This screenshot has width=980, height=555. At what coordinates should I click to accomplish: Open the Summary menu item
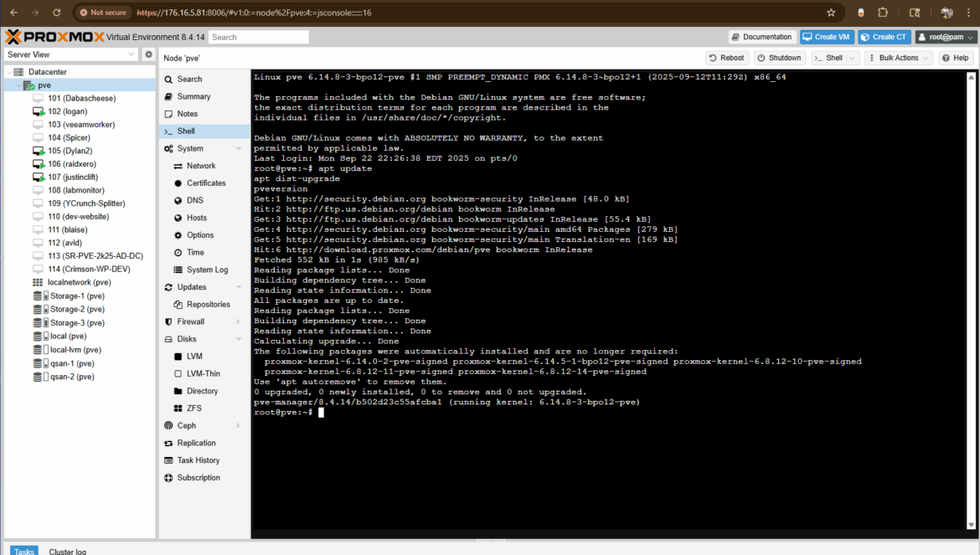193,96
